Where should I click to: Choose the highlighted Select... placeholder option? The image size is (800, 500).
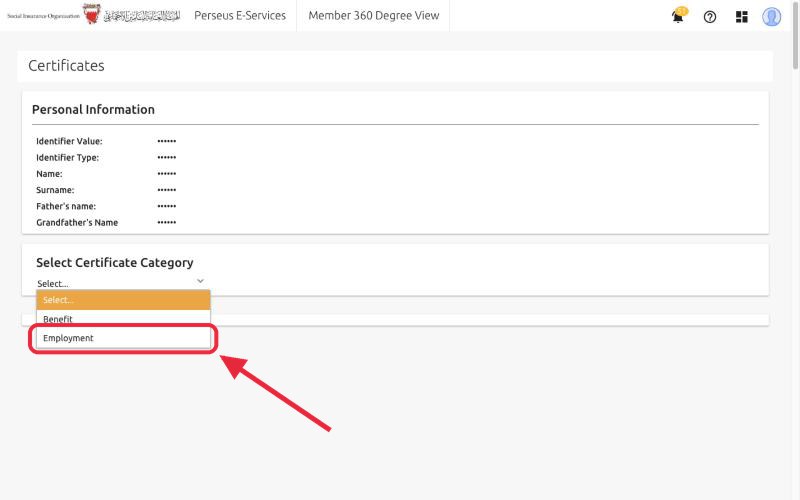[x=123, y=300]
